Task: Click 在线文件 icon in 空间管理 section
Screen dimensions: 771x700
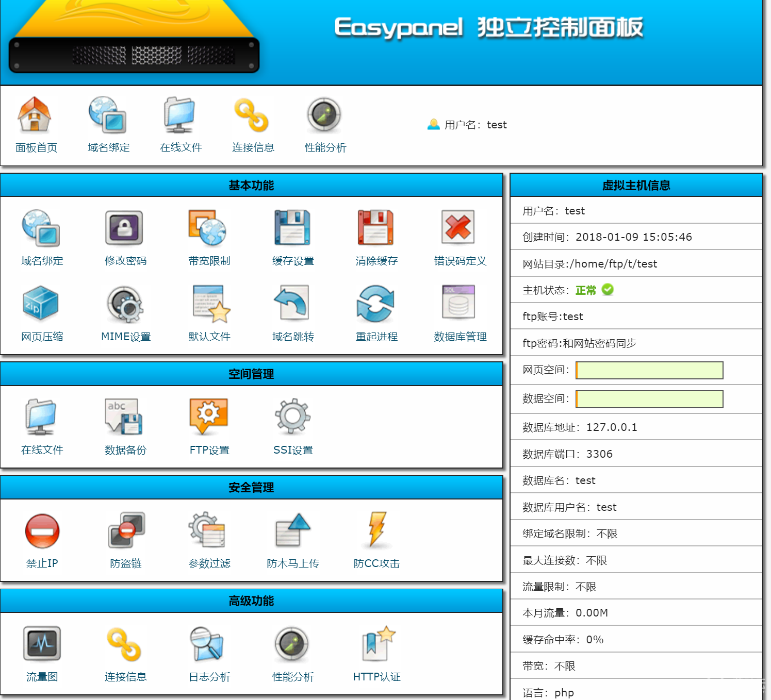Action: pos(41,417)
